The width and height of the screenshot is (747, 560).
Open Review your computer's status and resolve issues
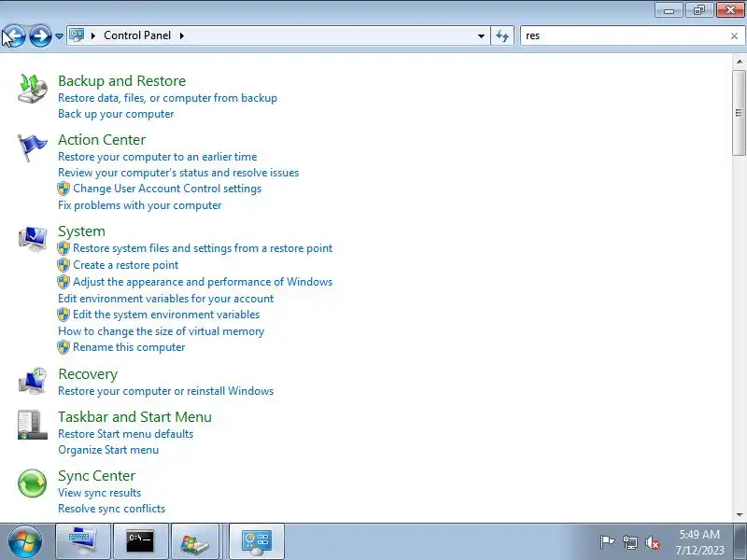point(178,173)
